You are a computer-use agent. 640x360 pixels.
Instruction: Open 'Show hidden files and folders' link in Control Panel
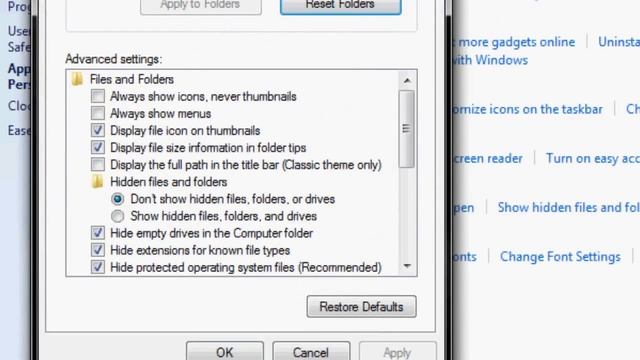(x=569, y=207)
